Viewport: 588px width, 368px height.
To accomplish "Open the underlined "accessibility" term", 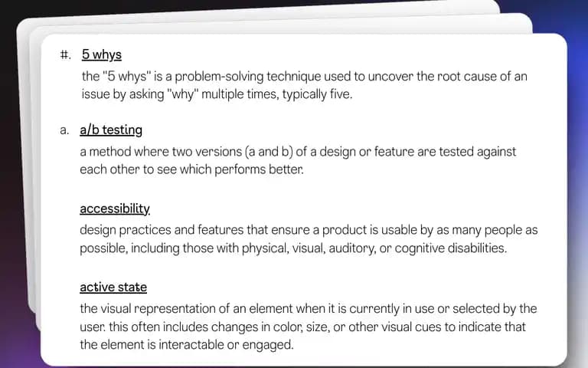I will (x=115, y=209).
